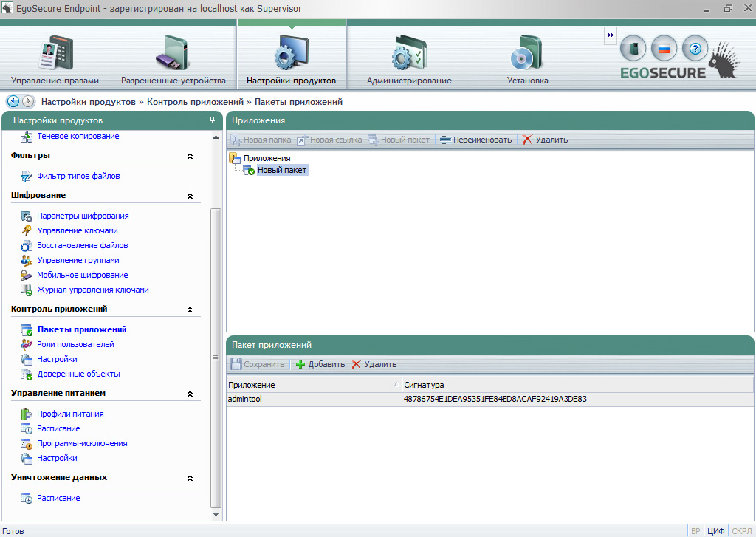The height and width of the screenshot is (537, 756).
Task: Open Роли пользователей link
Action: click(75, 344)
